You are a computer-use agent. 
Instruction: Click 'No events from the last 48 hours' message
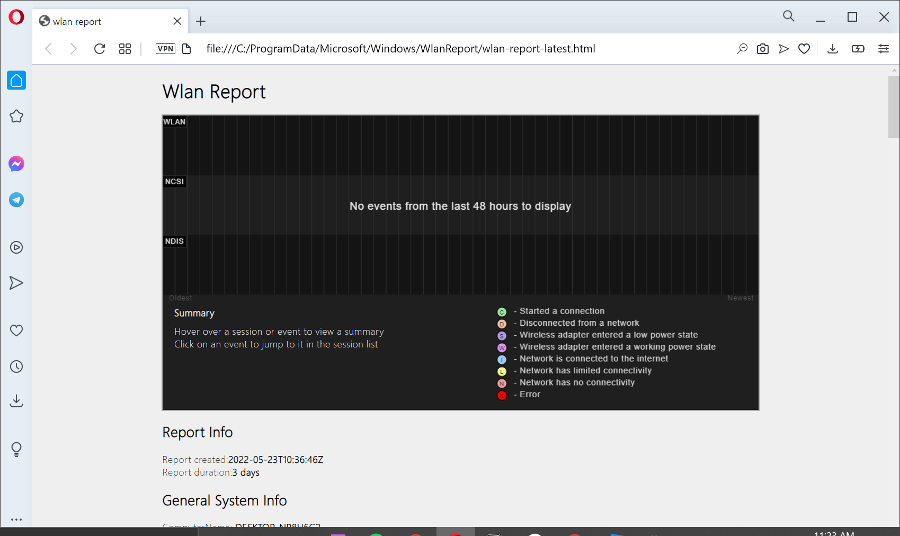[x=460, y=206]
